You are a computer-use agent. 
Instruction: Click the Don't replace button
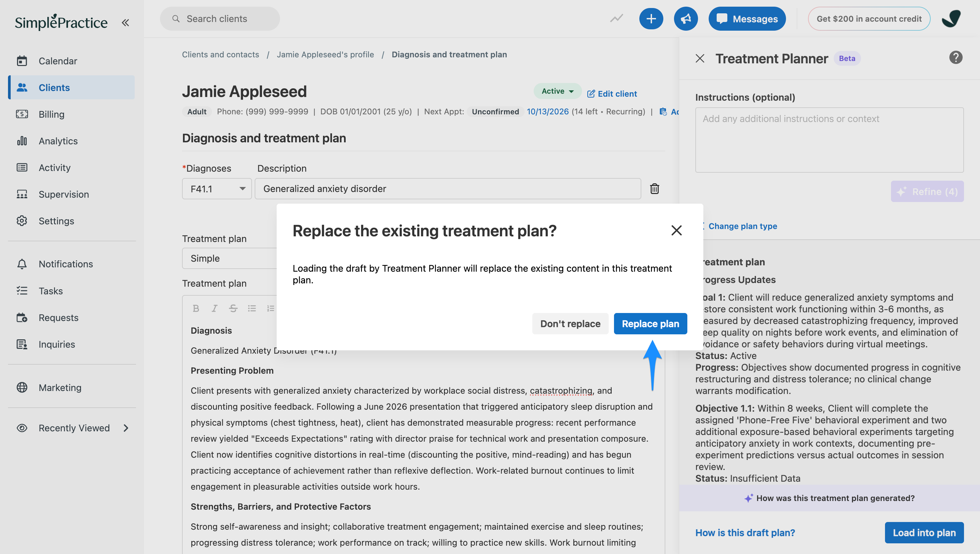(x=570, y=324)
